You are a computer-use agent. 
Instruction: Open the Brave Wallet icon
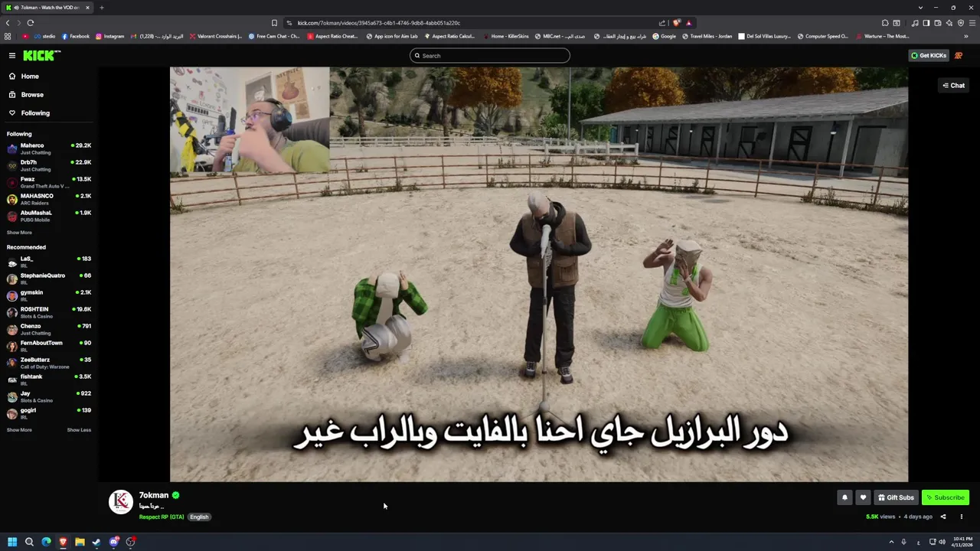click(x=937, y=23)
